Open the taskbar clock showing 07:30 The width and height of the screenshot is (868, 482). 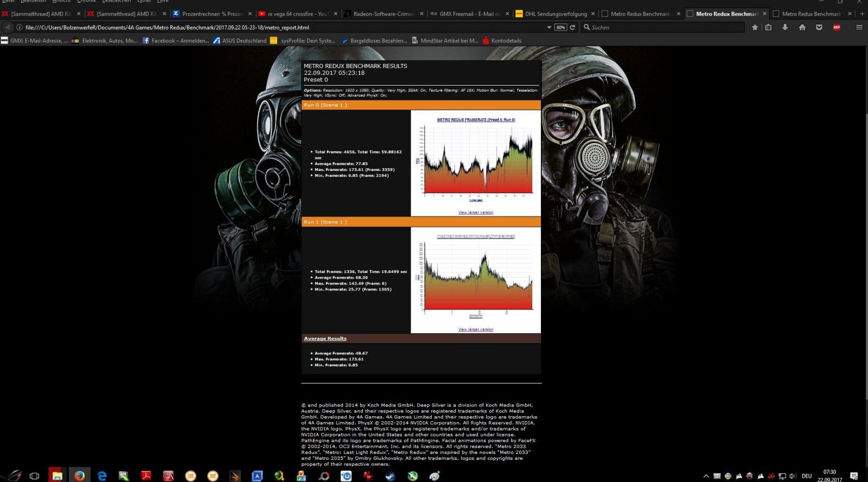click(x=829, y=475)
